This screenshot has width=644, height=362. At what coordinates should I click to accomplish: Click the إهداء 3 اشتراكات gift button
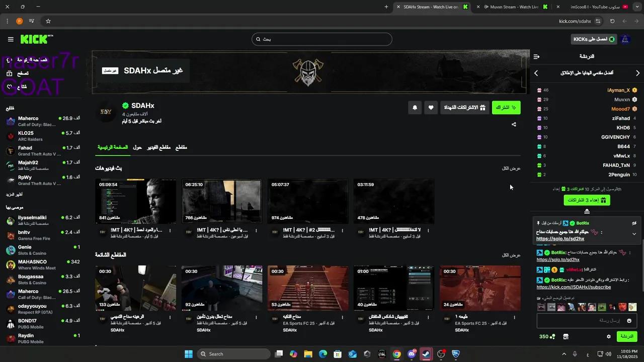(587, 200)
